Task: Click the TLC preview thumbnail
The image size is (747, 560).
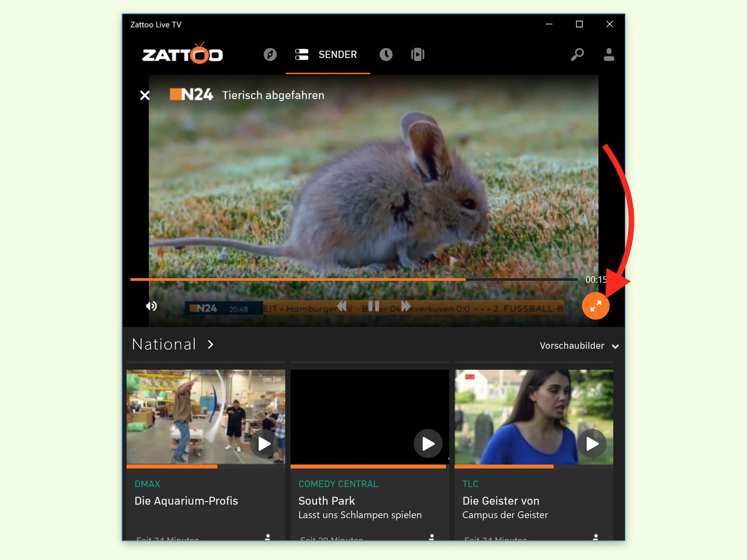Action: point(534,417)
